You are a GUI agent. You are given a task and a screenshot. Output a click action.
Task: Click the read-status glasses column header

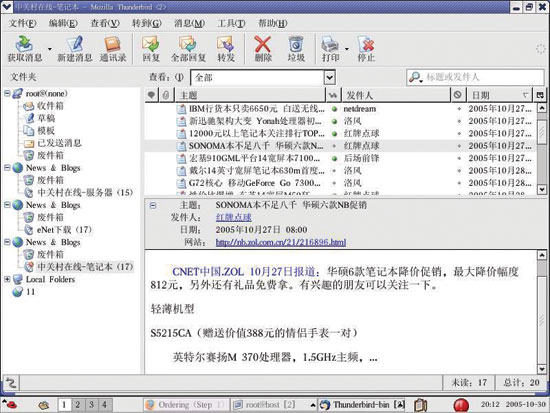(x=333, y=95)
